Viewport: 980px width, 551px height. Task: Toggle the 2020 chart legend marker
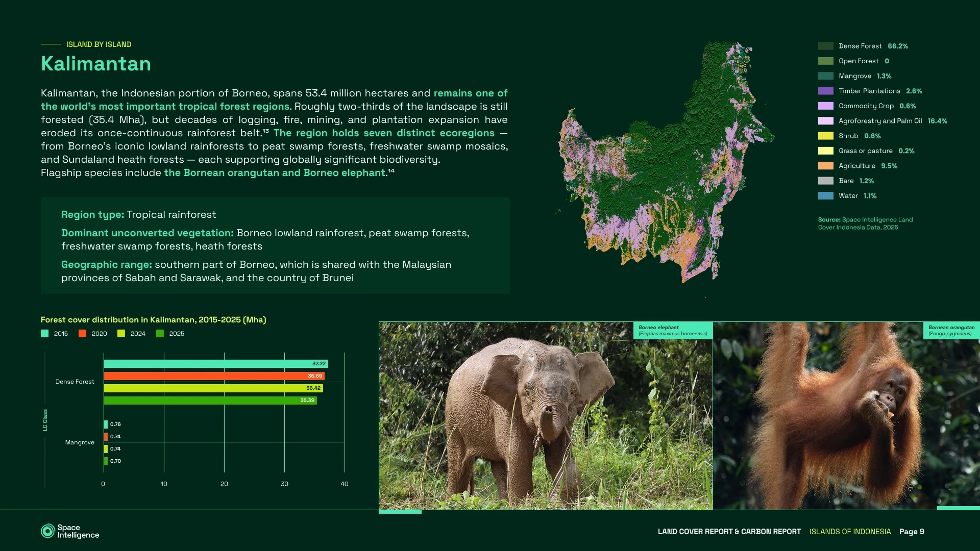click(83, 334)
